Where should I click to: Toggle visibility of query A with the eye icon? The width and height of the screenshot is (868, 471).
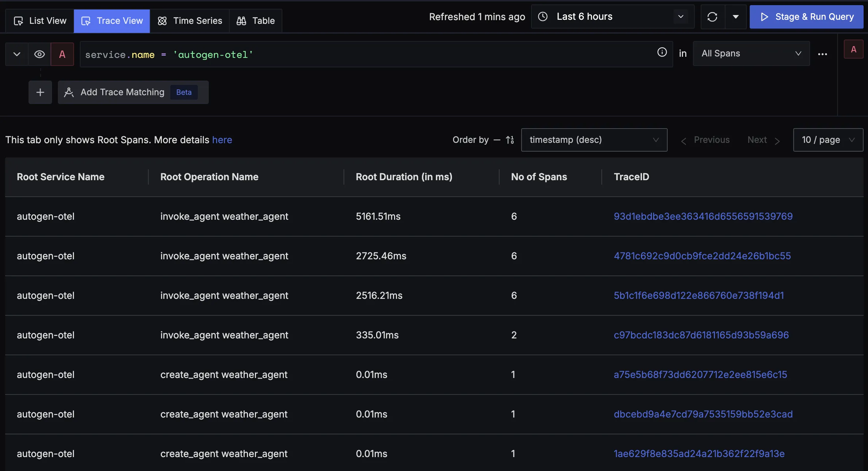39,54
